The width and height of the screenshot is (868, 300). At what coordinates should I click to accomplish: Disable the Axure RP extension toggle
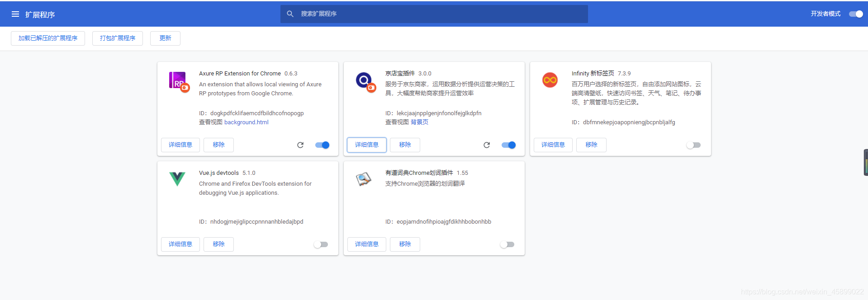pos(323,145)
